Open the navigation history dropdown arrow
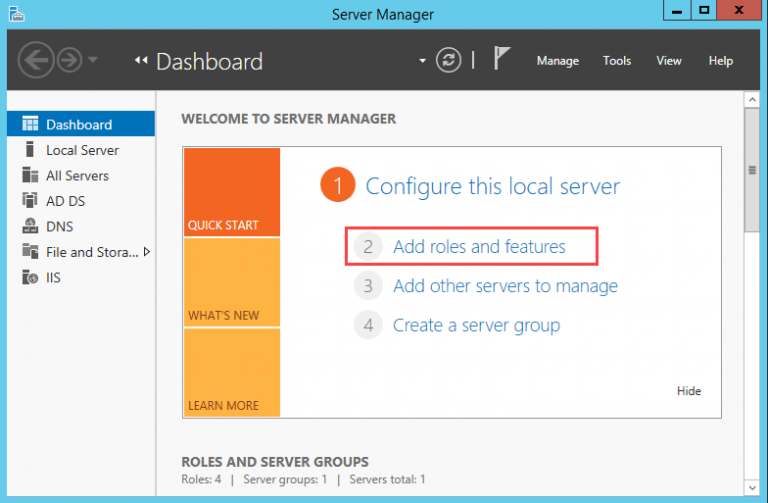The image size is (768, 503). [x=93, y=60]
